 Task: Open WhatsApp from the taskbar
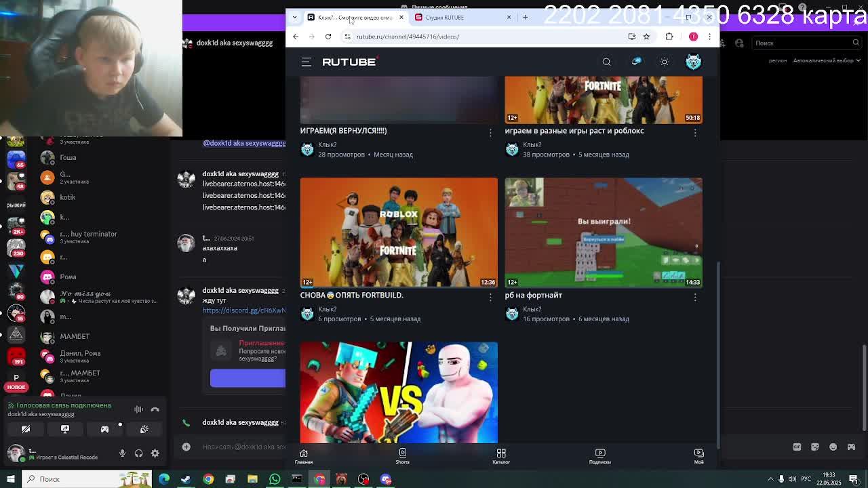point(275,479)
